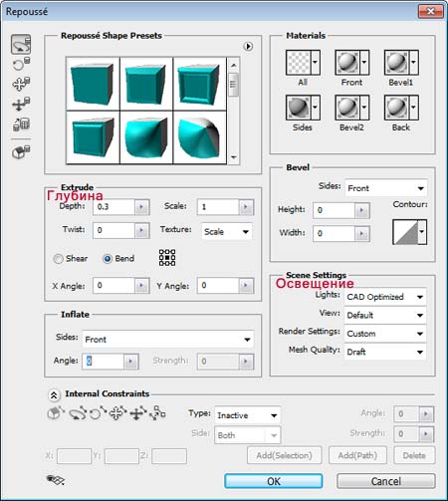Image resolution: width=448 pixels, height=501 pixels.
Task: Click the Bevel Height input field
Action: click(334, 210)
